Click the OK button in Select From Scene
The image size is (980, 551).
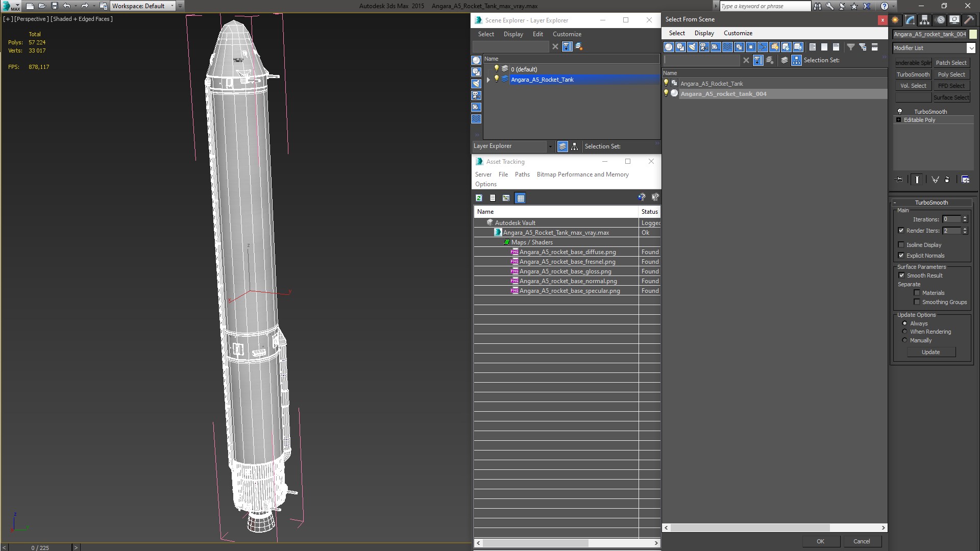click(x=820, y=541)
